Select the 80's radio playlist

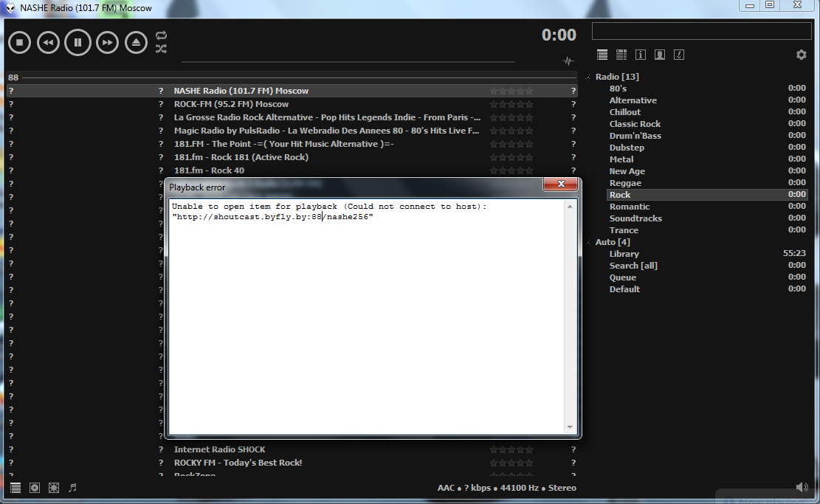(707, 89)
